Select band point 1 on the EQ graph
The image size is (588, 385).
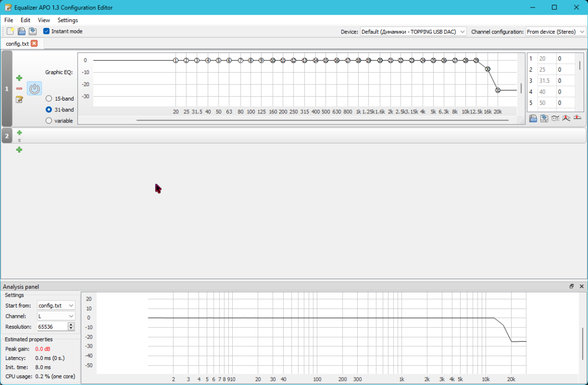pos(175,60)
